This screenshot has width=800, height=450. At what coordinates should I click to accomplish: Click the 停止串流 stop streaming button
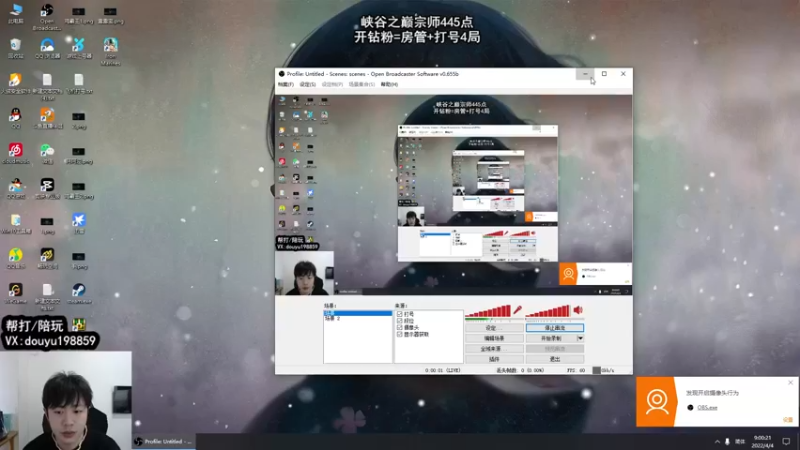click(x=555, y=328)
